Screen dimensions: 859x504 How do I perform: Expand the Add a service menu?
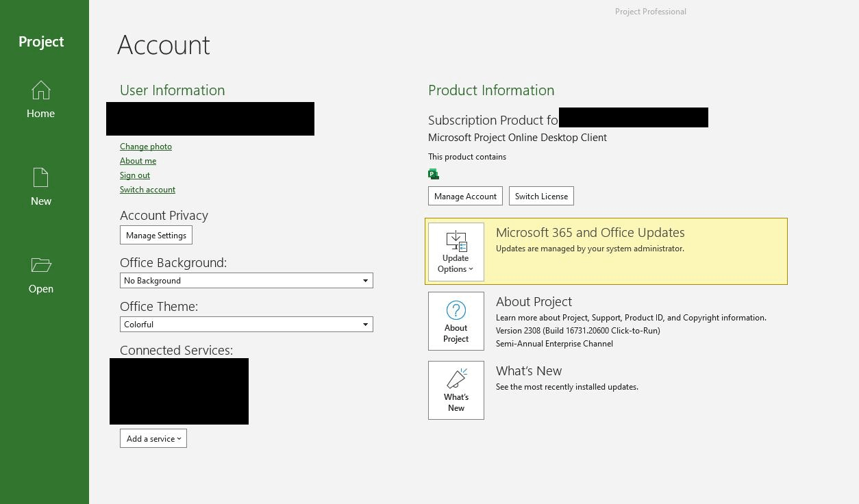[153, 438]
